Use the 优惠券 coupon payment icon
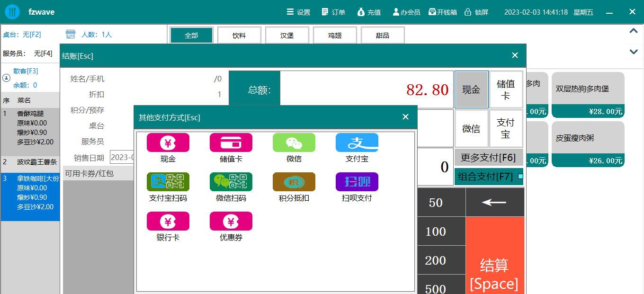Screen dimensions: 644x294 [231, 221]
